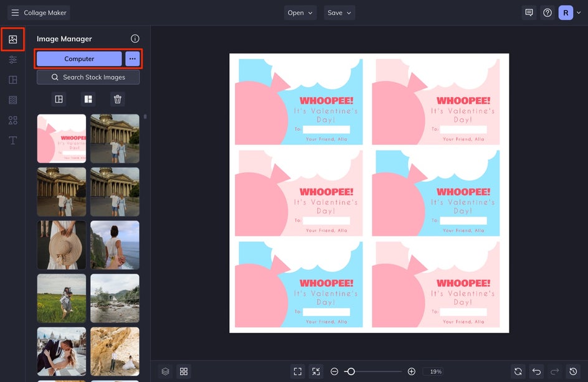This screenshot has width=588, height=382.
Task: Expand the account menu chevron
Action: [x=579, y=12]
